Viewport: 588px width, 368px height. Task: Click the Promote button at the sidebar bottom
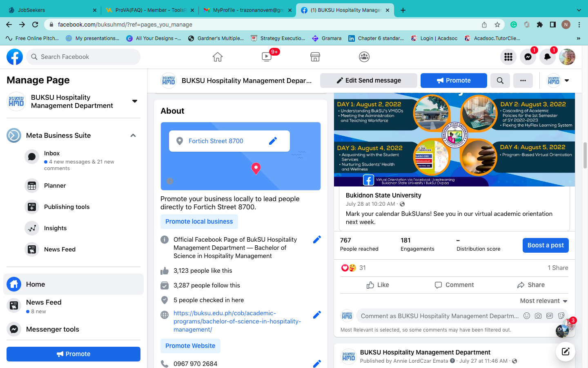tap(73, 354)
